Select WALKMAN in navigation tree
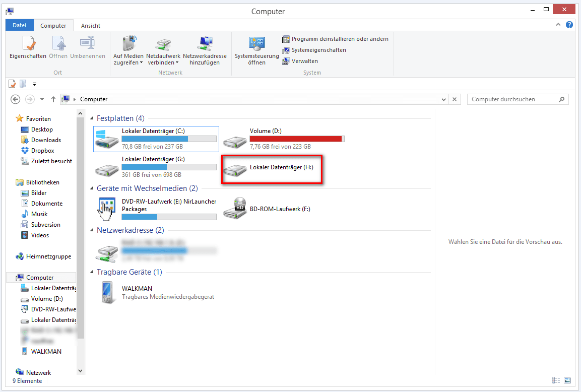581x392 pixels. pos(41,352)
